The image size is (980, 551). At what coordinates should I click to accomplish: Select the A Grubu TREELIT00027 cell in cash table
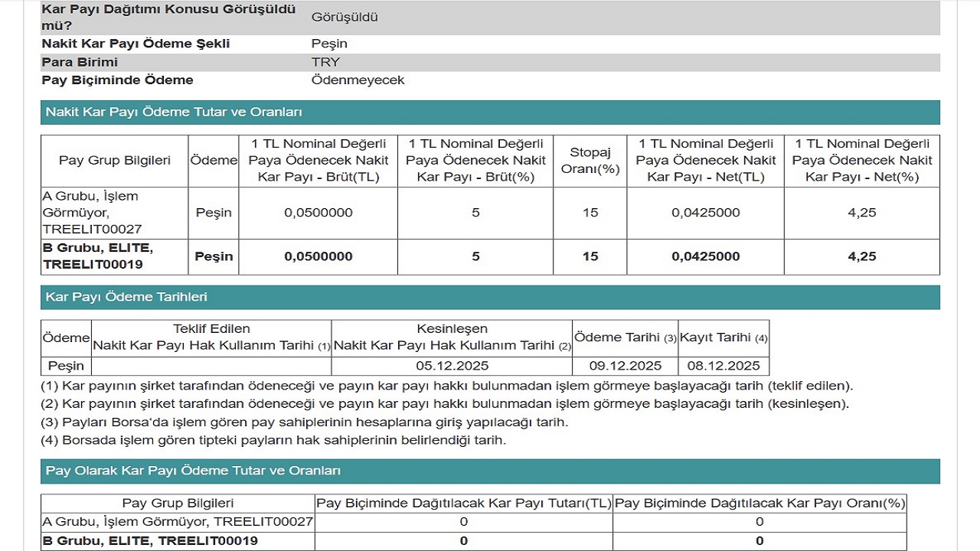[114, 213]
